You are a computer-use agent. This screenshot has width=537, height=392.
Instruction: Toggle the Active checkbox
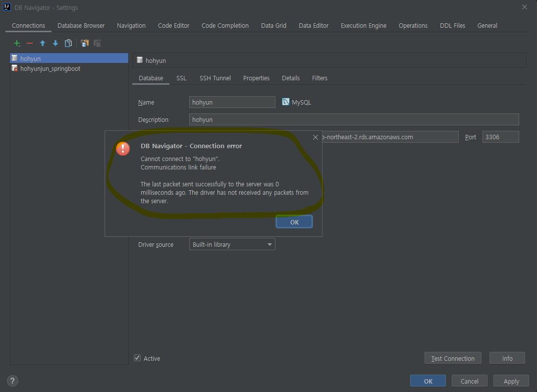(x=137, y=358)
